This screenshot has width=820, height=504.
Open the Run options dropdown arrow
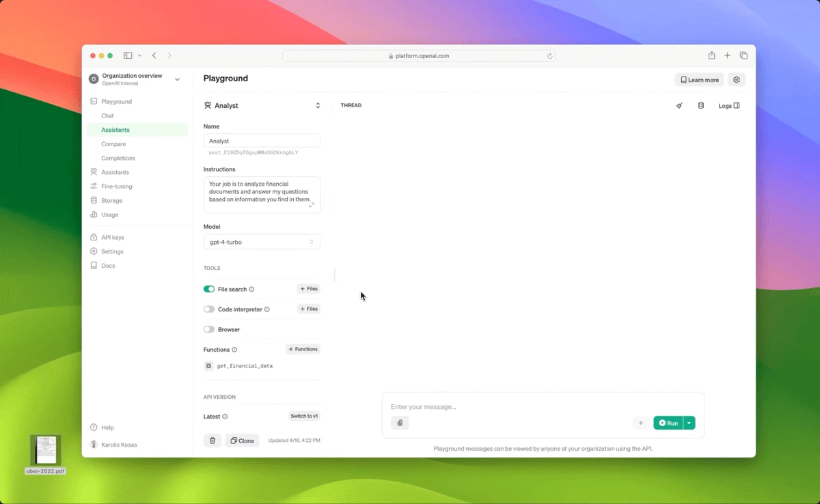click(689, 423)
